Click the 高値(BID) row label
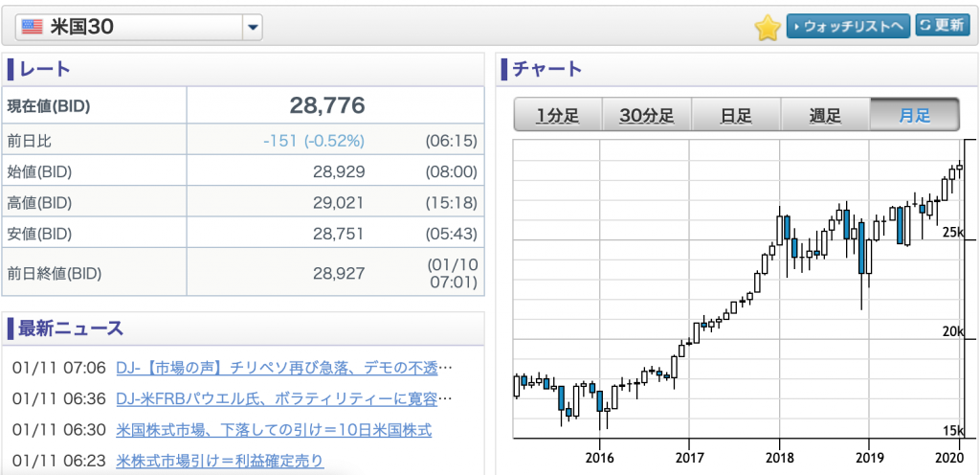This screenshot has height=475, width=980. pyautogui.click(x=38, y=203)
